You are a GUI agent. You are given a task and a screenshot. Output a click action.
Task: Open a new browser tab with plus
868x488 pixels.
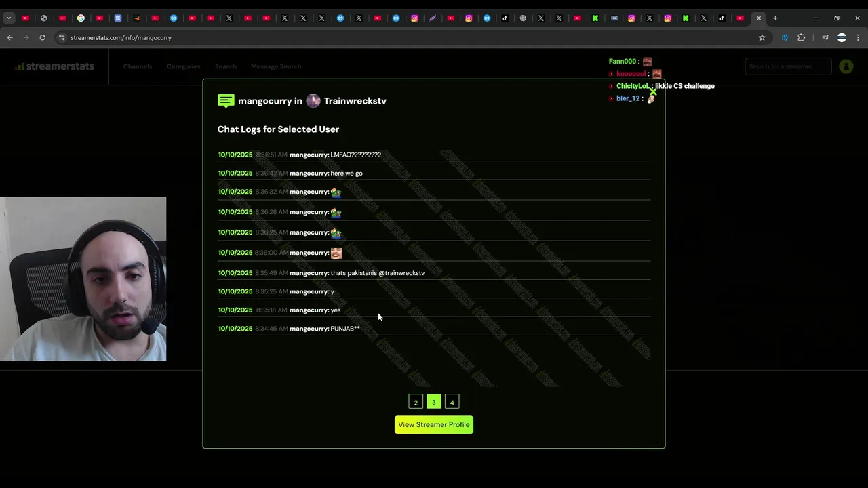775,18
